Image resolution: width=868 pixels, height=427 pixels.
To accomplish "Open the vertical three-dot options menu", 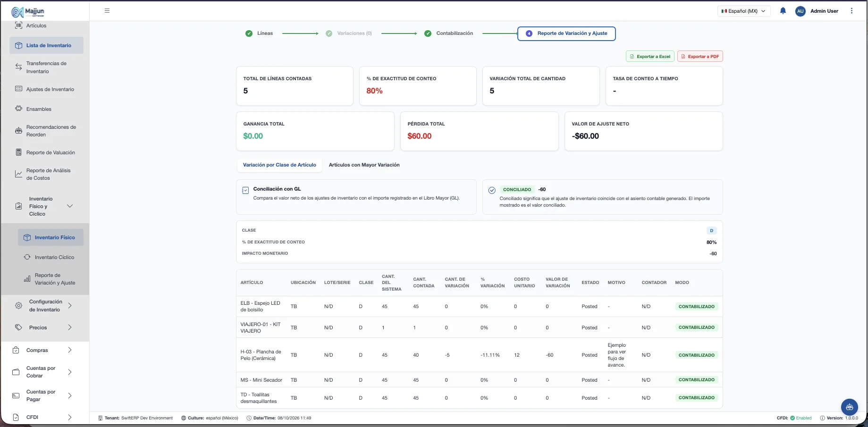I will tap(851, 11).
